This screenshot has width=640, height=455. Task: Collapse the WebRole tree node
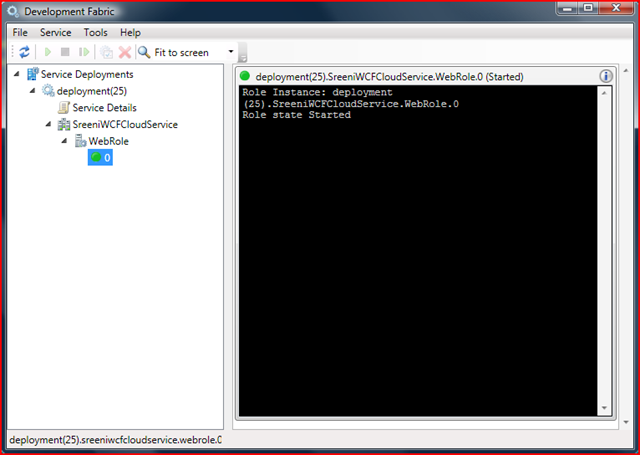(x=64, y=140)
